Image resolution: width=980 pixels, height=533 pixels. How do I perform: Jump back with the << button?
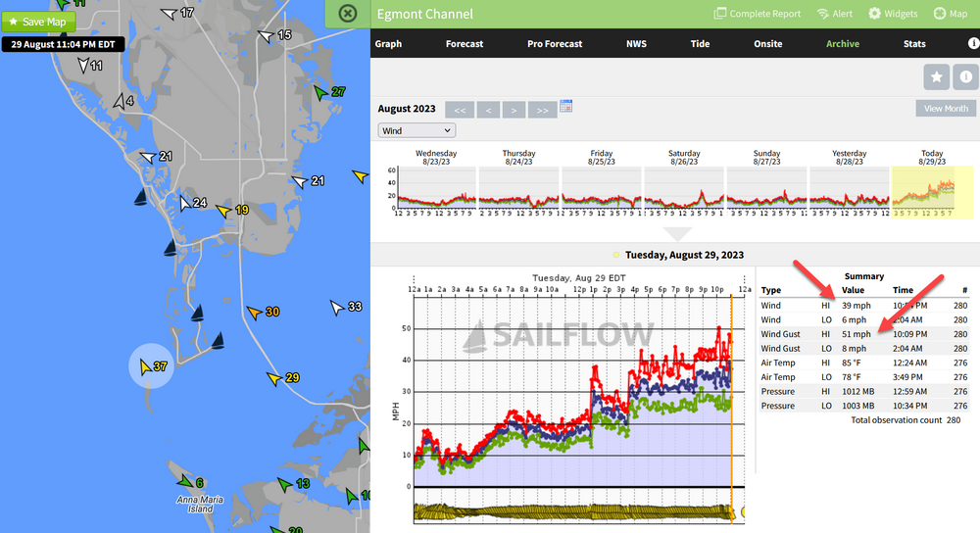click(x=460, y=110)
